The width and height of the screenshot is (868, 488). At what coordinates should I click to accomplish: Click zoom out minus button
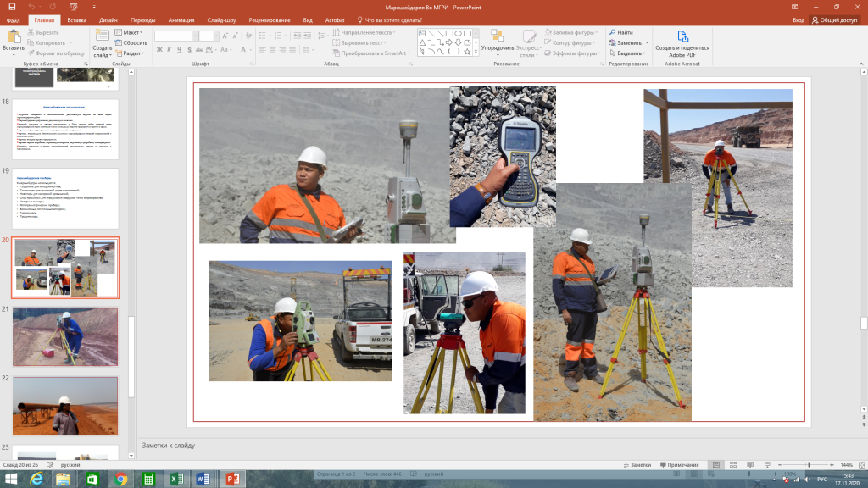(x=780, y=465)
